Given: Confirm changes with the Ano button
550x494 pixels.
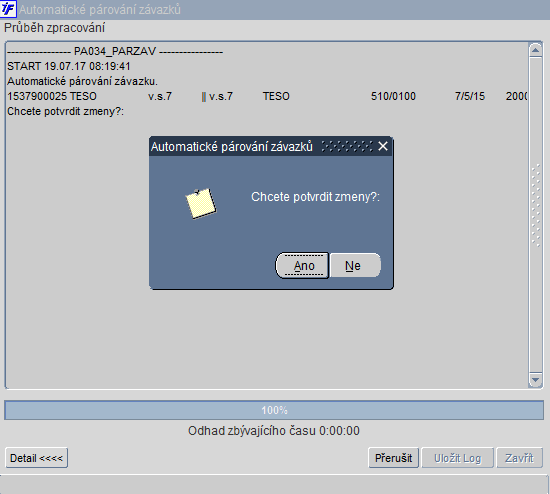Looking at the screenshot, I should coord(302,266).
